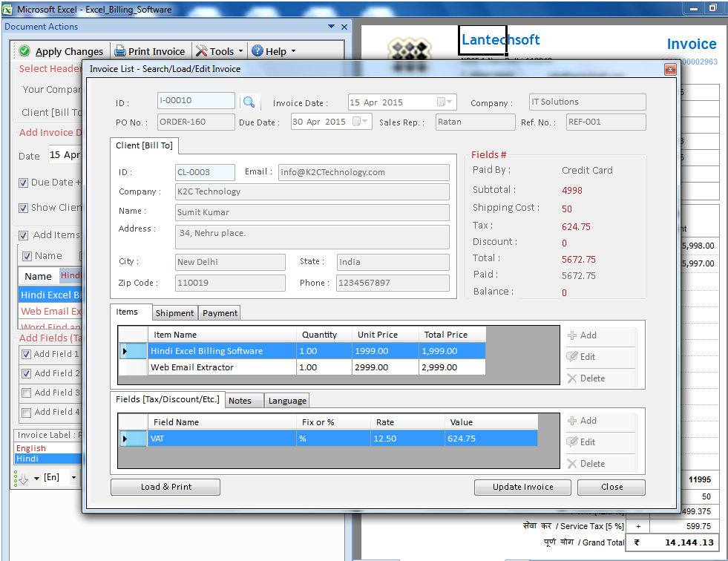Click the Phone field 1234567897
The height and width of the screenshot is (561, 728).
point(393,283)
